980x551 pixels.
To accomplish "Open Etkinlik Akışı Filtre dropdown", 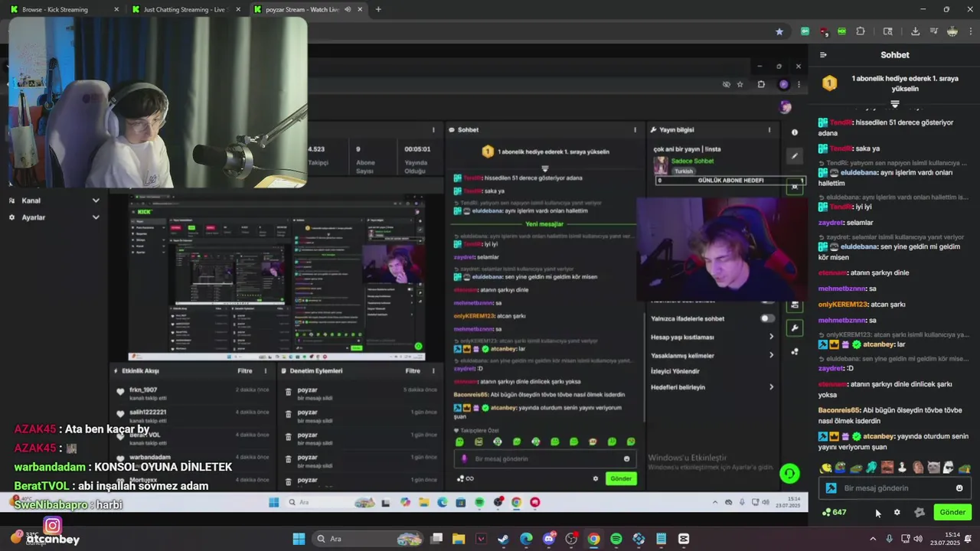I will [x=245, y=370].
